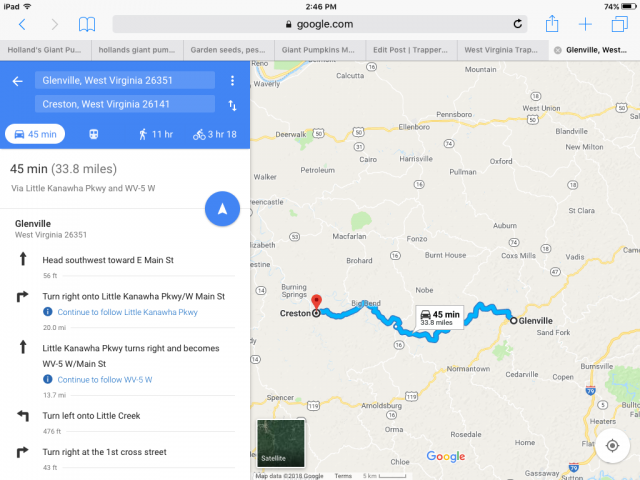Open the Safari share sheet icon
Viewport: 640px width, 480px height.
pos(552,24)
